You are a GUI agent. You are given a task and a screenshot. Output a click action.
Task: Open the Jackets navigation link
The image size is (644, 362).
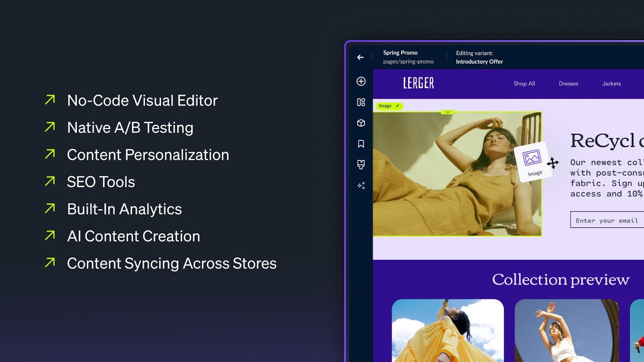click(611, 83)
